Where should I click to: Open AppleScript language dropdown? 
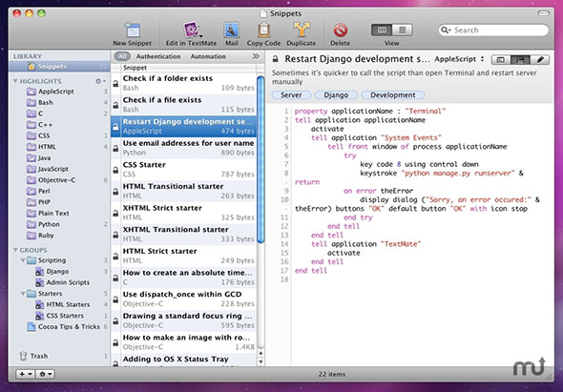[459, 59]
